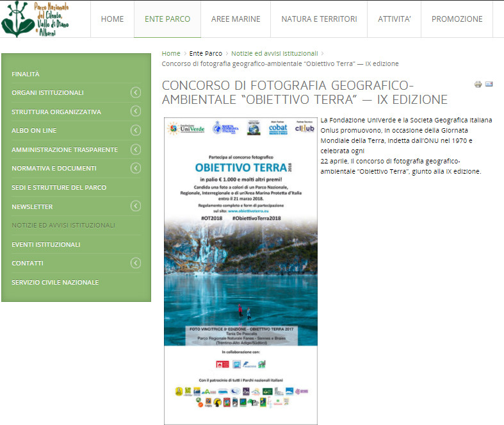The height and width of the screenshot is (425, 504).
Task: Click the email article icon
Action: point(489,84)
